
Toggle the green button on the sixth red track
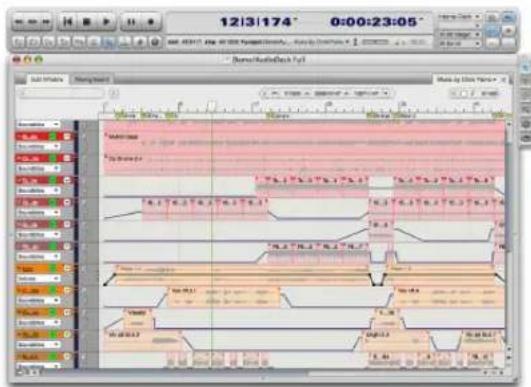point(53,246)
